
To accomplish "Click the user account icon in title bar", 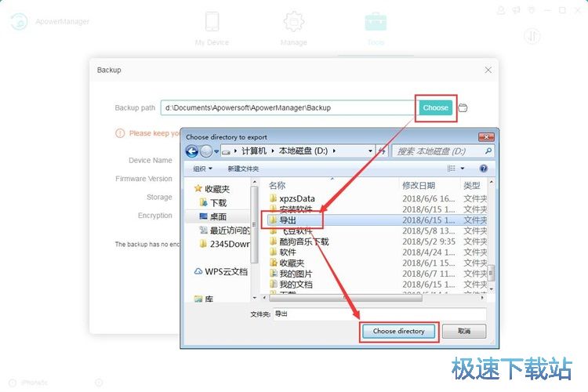I will [501, 10].
